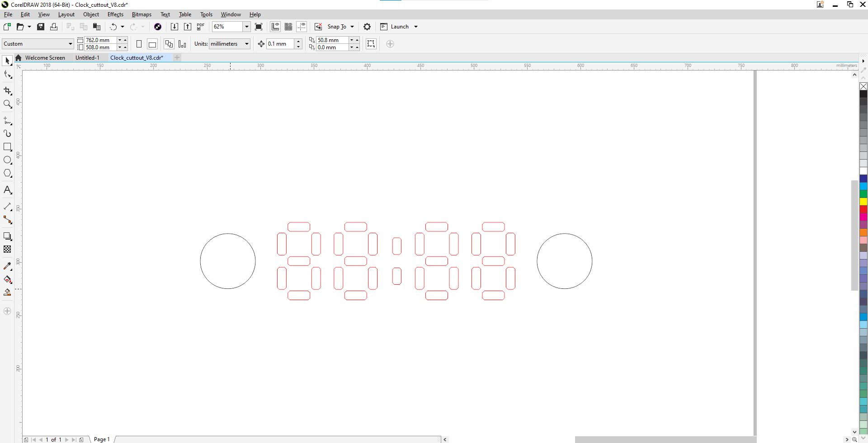This screenshot has height=443, width=868.
Task: Click the left circle on canvas
Action: click(228, 261)
